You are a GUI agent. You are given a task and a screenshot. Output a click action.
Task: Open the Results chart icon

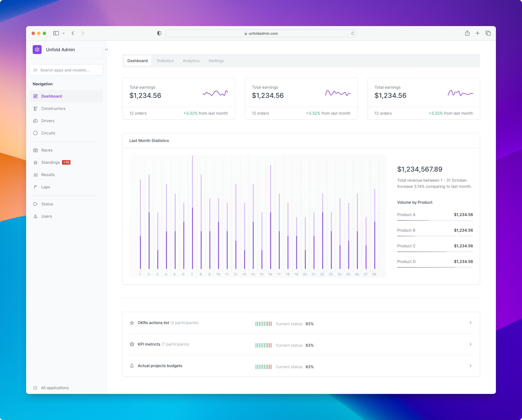pyautogui.click(x=36, y=174)
